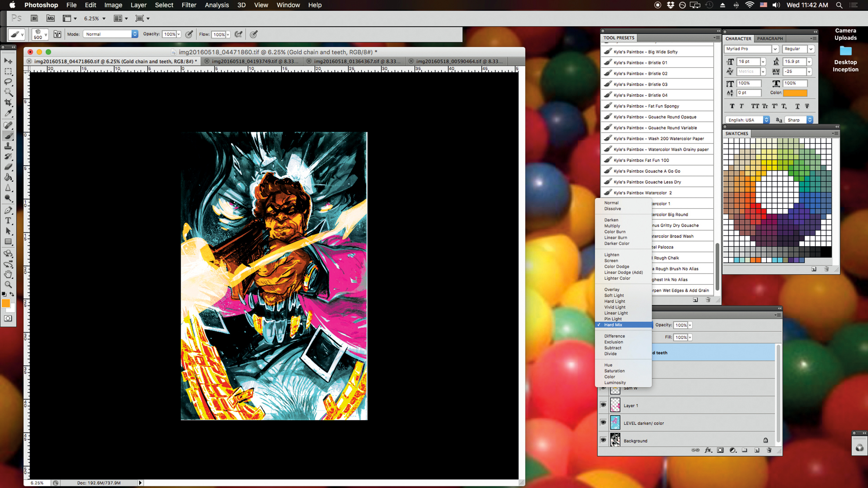Select the Rectangular Marquee tool
The width and height of the screenshot is (868, 488).
pos(8,71)
